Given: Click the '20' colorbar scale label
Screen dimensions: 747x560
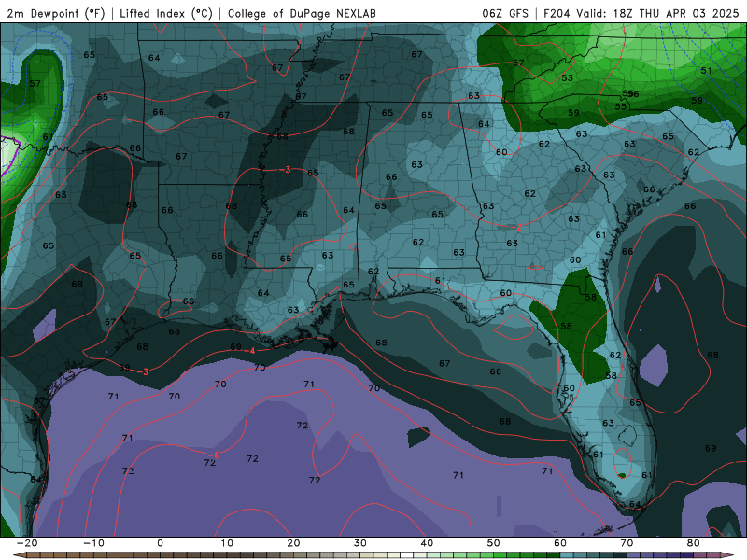Looking at the screenshot, I should [293, 543].
